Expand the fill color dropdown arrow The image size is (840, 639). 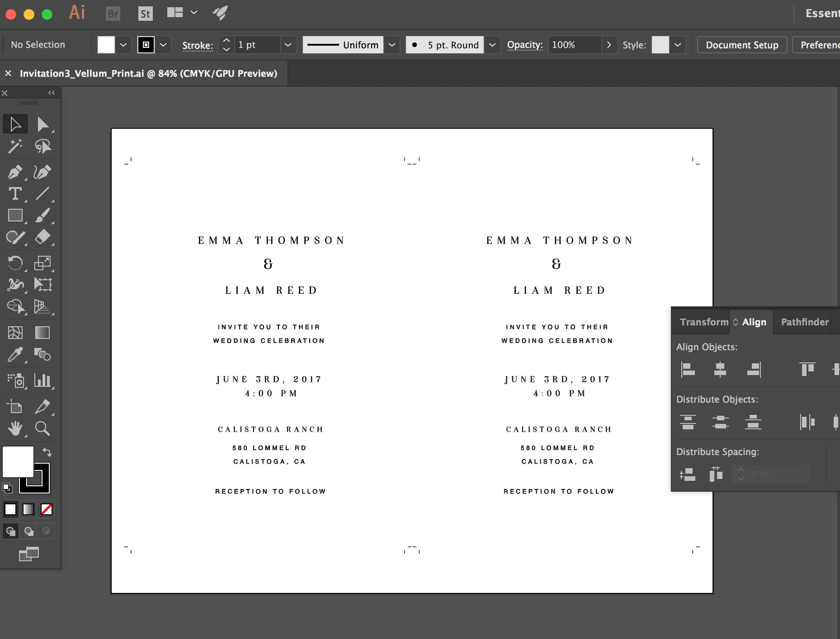(x=123, y=45)
